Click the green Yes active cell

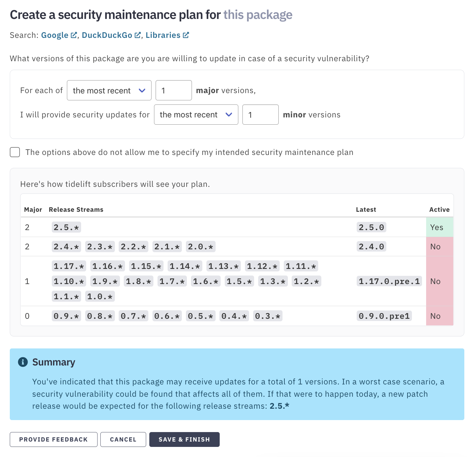[x=439, y=227]
